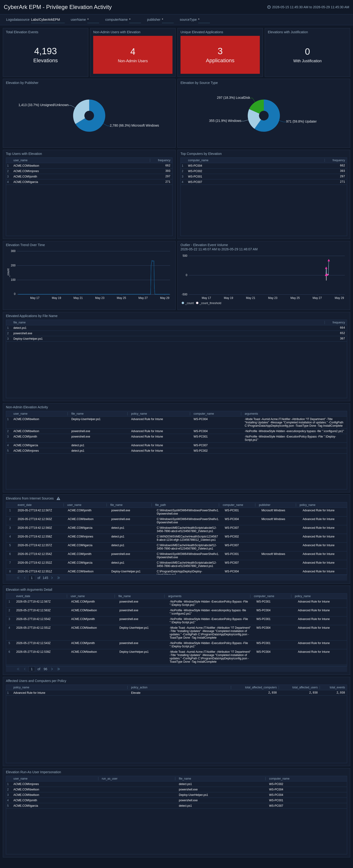Click the Logsdatasource filter field
The width and height of the screenshot is (353, 868).
pyautogui.click(x=48, y=20)
